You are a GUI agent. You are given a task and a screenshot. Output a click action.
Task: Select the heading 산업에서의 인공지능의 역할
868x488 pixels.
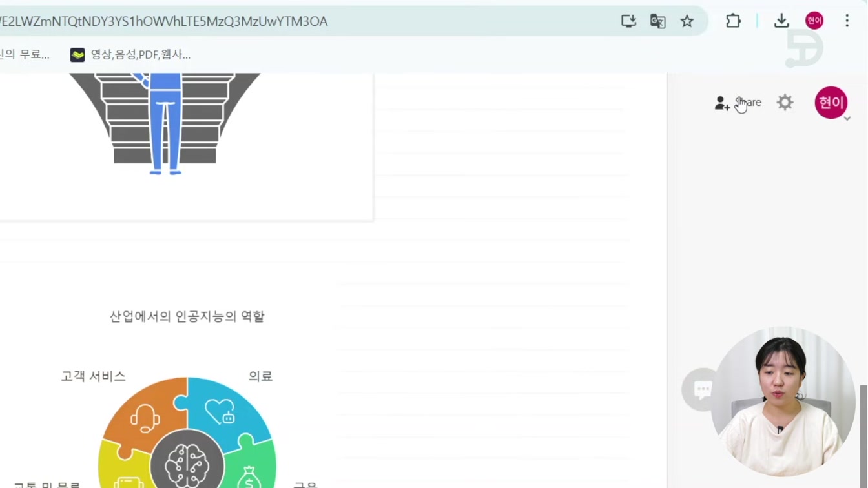pyautogui.click(x=187, y=316)
